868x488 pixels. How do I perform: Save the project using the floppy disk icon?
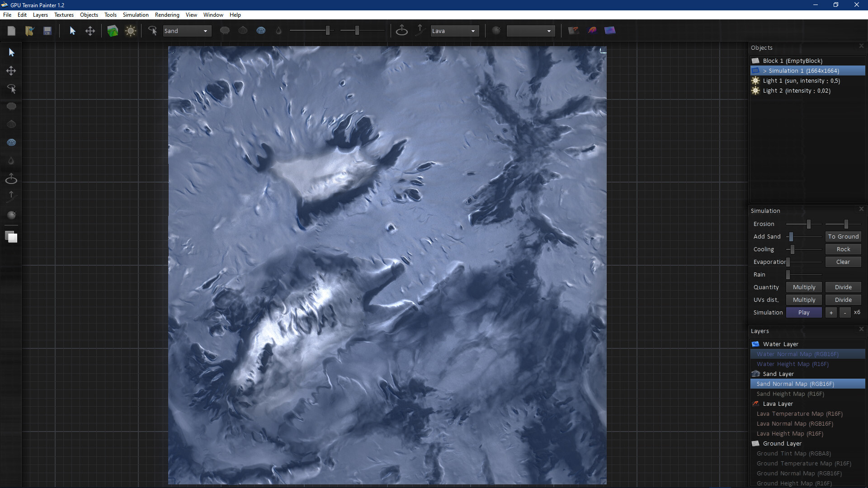pyautogui.click(x=47, y=30)
